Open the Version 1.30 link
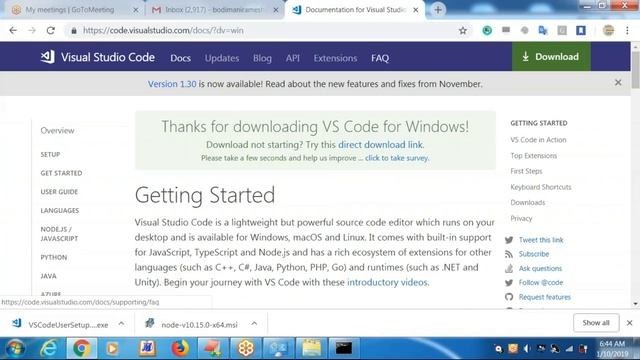Image resolution: width=640 pixels, height=360 pixels. click(172, 84)
